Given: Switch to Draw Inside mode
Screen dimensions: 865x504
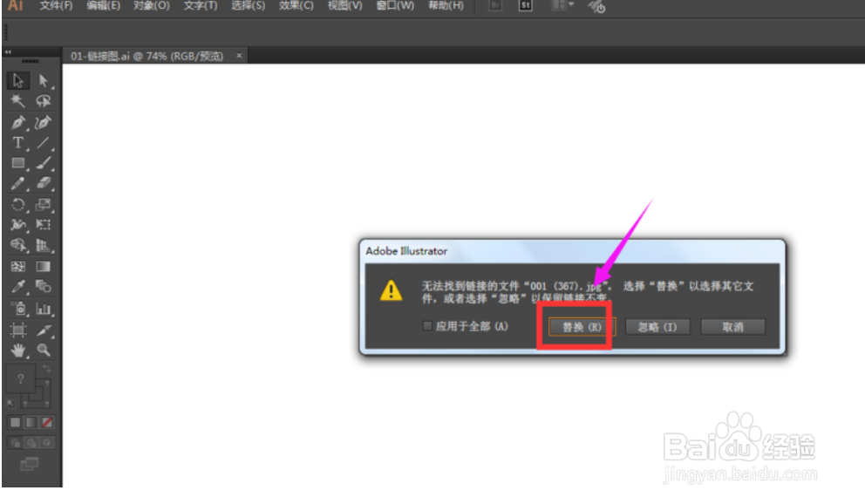Looking at the screenshot, I should click(x=47, y=443).
